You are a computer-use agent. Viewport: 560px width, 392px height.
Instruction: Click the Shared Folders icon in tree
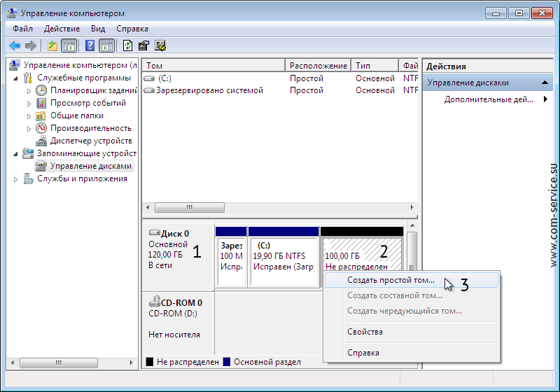41,116
